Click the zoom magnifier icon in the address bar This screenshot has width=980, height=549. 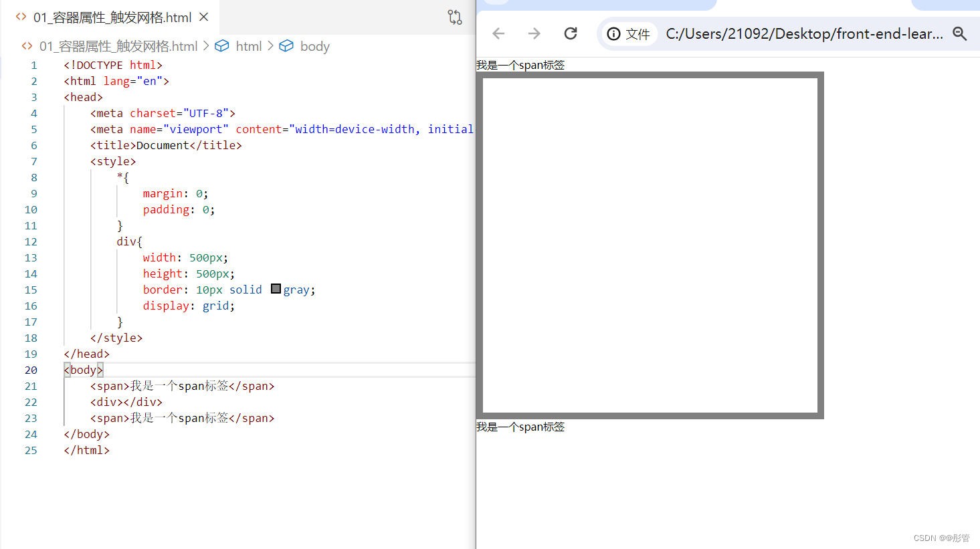pyautogui.click(x=960, y=34)
